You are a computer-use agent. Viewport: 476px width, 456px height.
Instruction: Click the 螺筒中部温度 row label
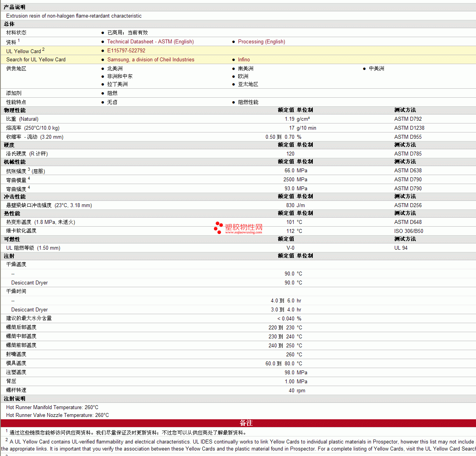(x=21, y=336)
